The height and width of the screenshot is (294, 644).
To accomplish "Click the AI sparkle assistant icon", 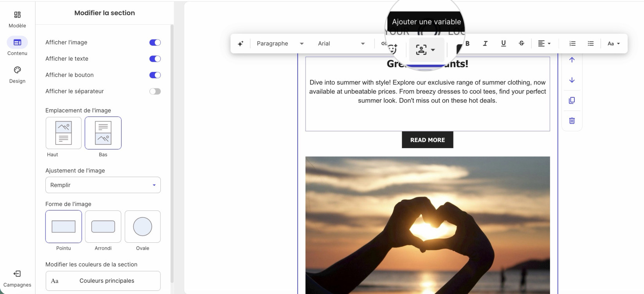I will point(240,44).
